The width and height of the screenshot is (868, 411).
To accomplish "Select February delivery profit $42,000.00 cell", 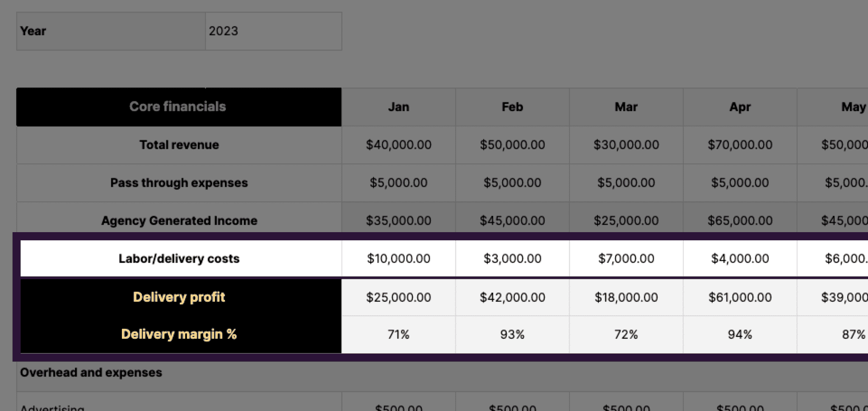I will (512, 298).
